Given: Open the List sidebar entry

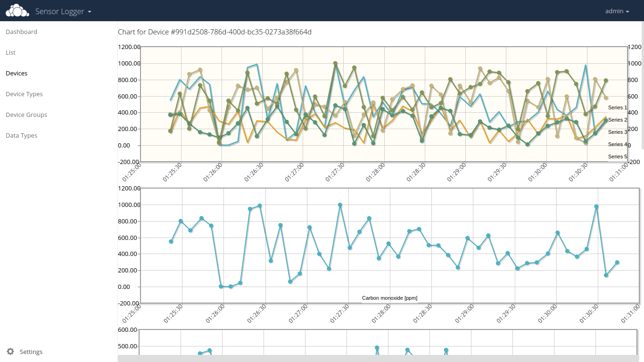Looking at the screenshot, I should 10,53.
